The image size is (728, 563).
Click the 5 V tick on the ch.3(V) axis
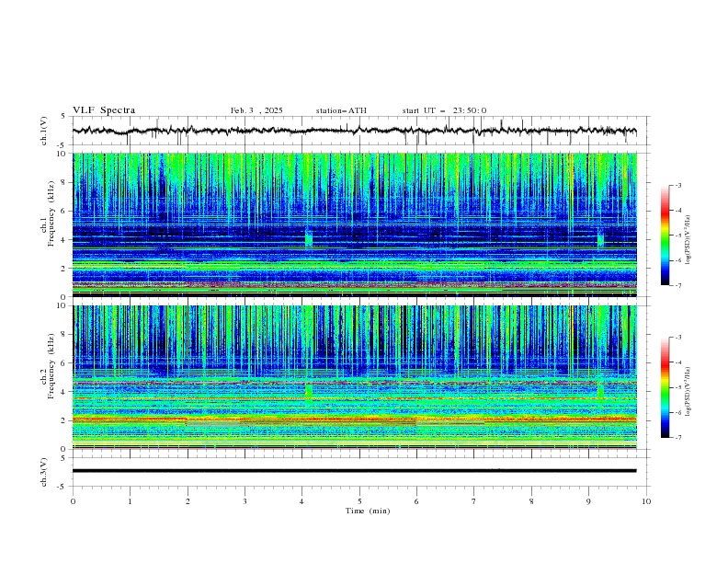click(x=63, y=458)
